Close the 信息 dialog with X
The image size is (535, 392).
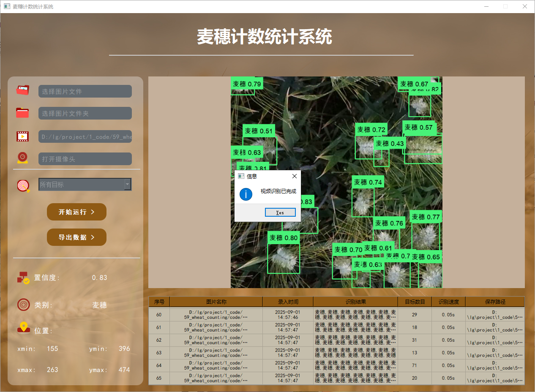click(295, 176)
